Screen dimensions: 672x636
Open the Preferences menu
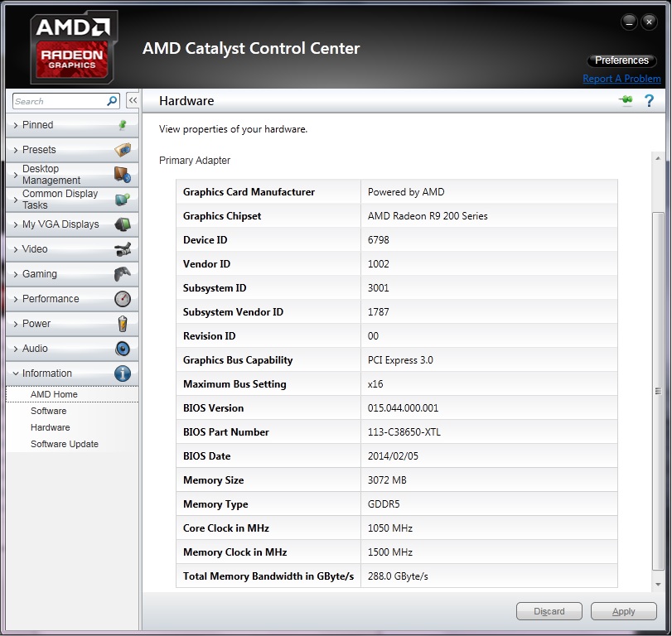pos(621,60)
